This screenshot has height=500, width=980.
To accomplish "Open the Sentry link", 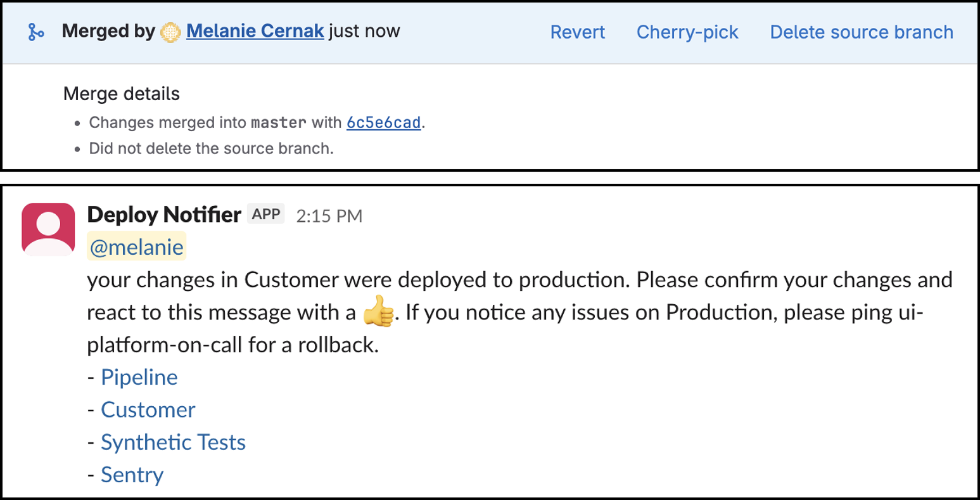I will point(132,475).
